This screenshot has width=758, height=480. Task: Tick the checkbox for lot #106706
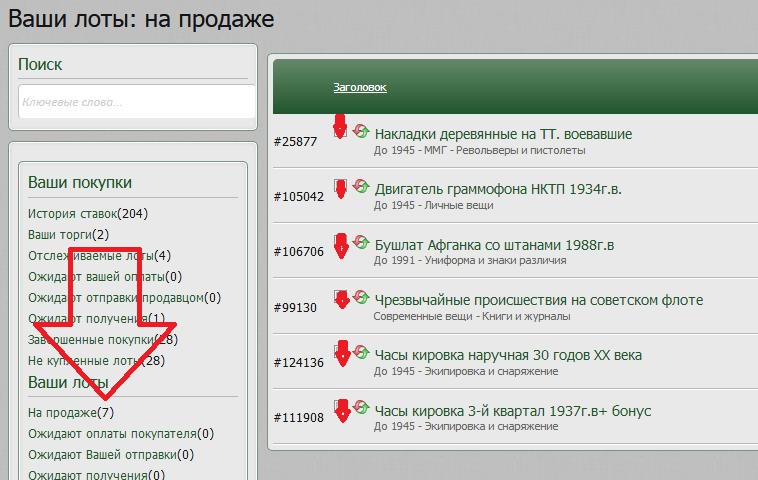click(340, 241)
